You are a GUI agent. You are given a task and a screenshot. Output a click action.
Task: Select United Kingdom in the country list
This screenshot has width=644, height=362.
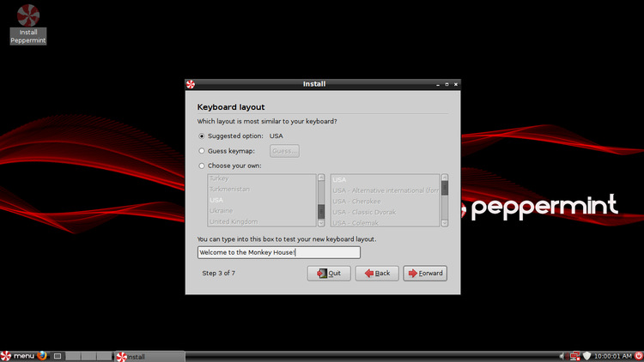262,221
